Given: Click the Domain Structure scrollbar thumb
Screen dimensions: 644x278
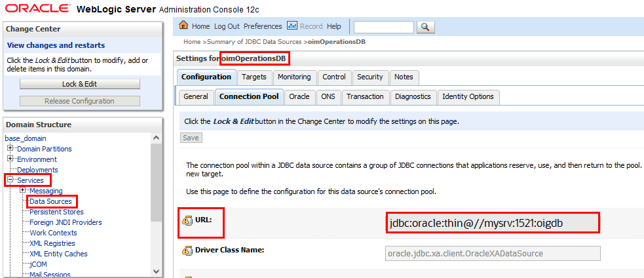Looking at the screenshot, I should [155, 182].
